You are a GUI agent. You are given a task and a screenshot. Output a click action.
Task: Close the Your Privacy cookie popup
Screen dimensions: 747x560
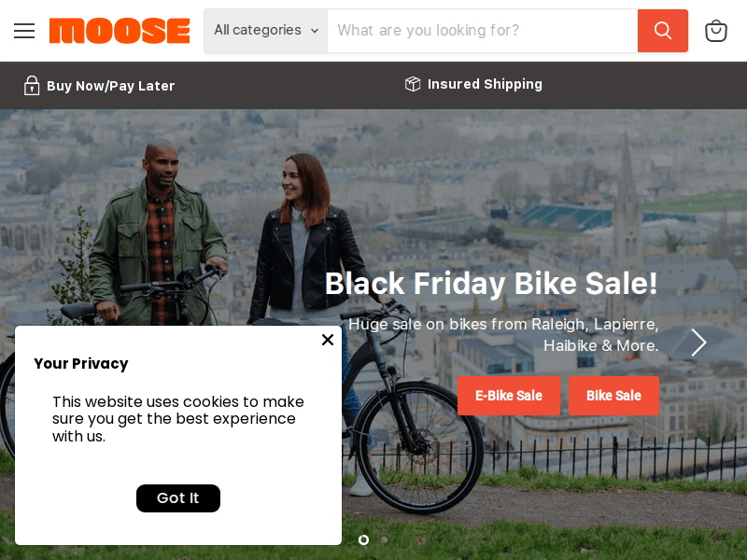coord(327,340)
